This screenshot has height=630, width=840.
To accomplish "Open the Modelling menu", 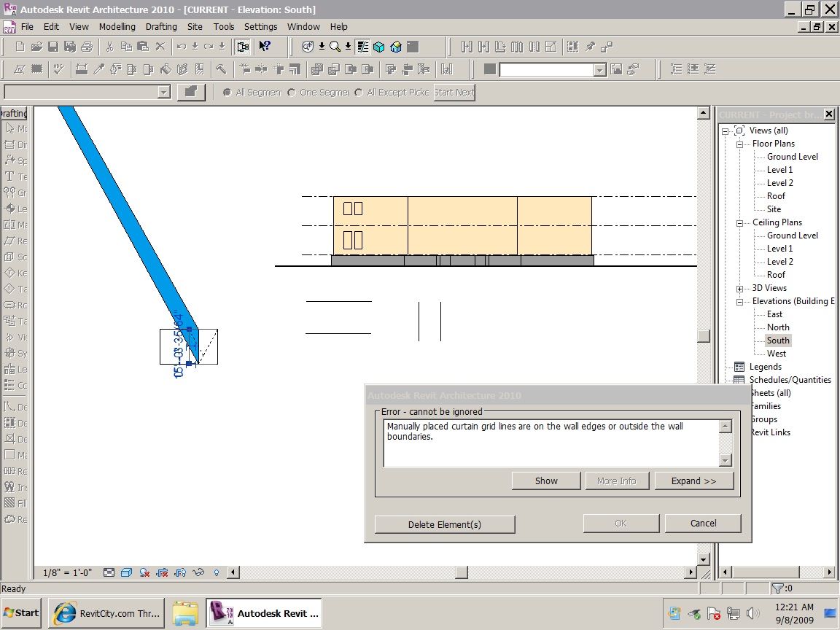I will pos(117,27).
